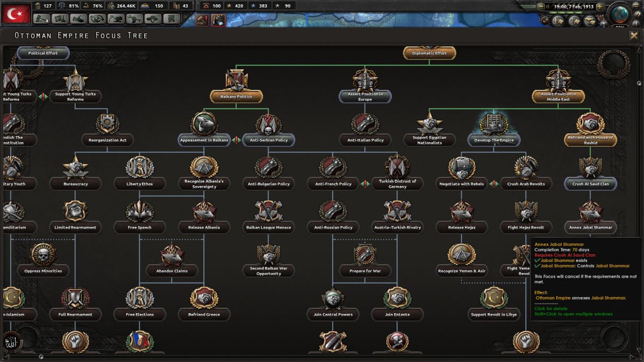The height and width of the screenshot is (362, 644).
Task: Switch to the research tab
Action: (x=60, y=18)
